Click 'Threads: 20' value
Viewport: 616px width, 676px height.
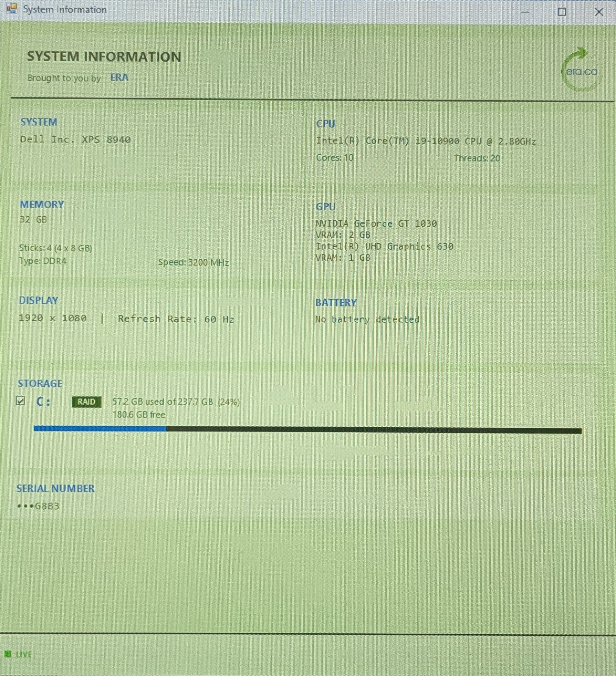pyautogui.click(x=477, y=158)
